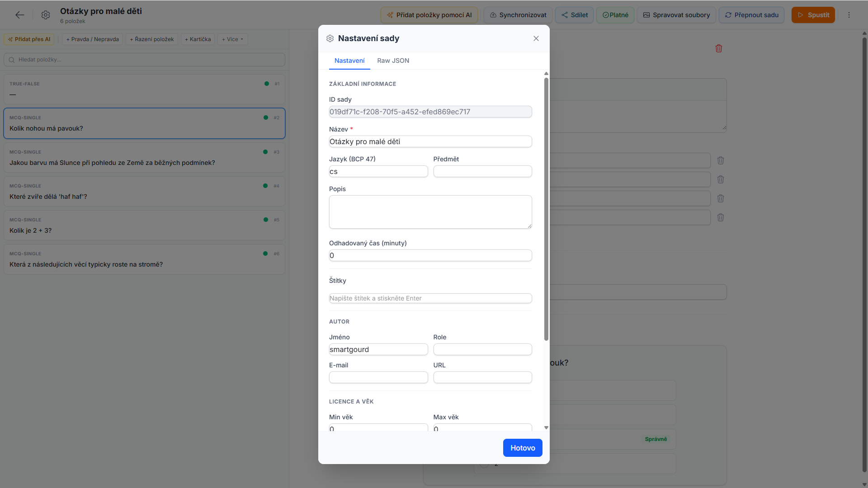
Task: Click the URL input field
Action: pos(482,377)
